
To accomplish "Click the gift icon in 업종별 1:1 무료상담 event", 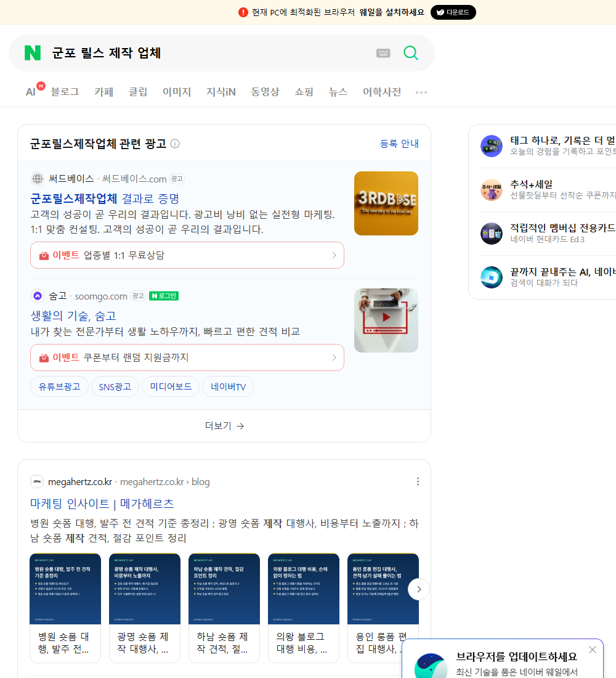I will click(x=44, y=256).
